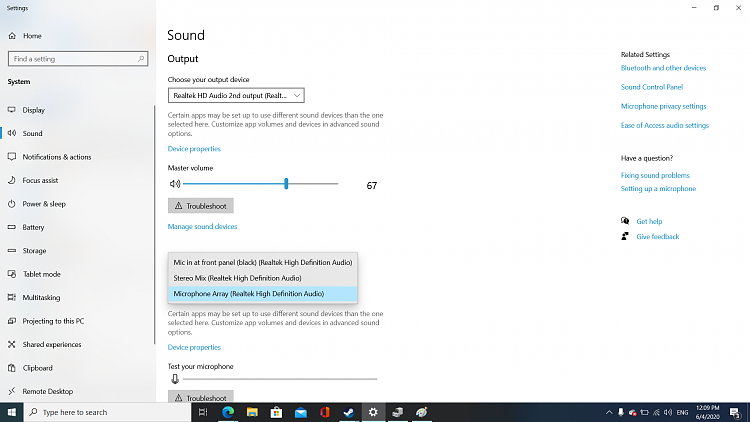Open Microsoft Store from the taskbar
This screenshot has width=750, height=422.
point(277,412)
